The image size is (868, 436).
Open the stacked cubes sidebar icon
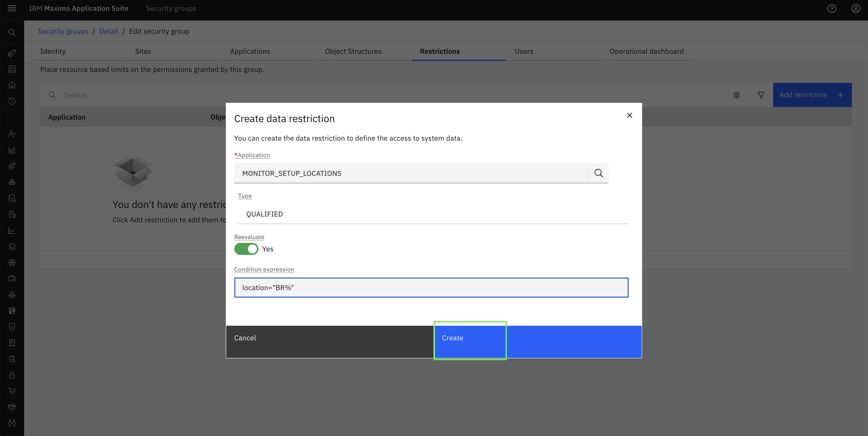coord(12,182)
